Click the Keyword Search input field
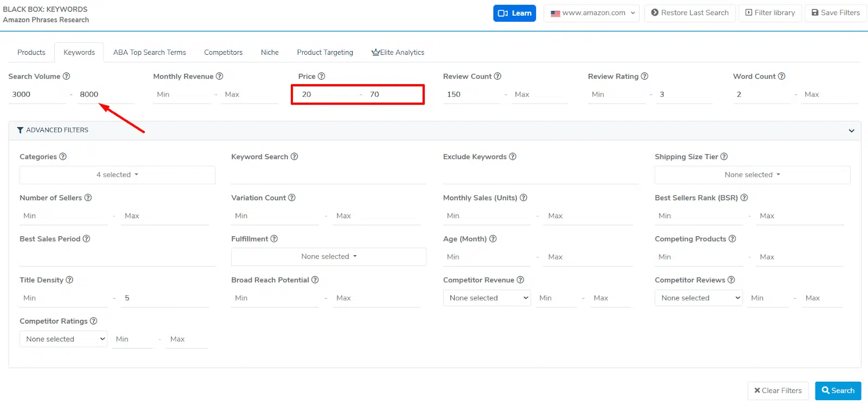Image resolution: width=868 pixels, height=411 pixels. 328,175
